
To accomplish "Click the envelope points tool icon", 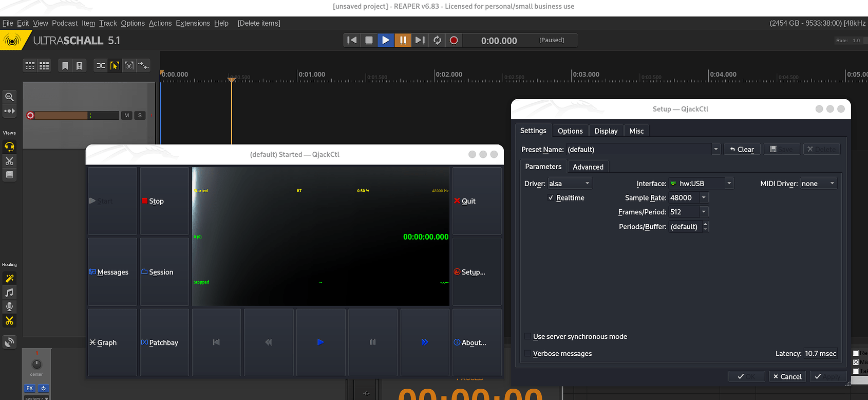I will pyautogui.click(x=143, y=65).
